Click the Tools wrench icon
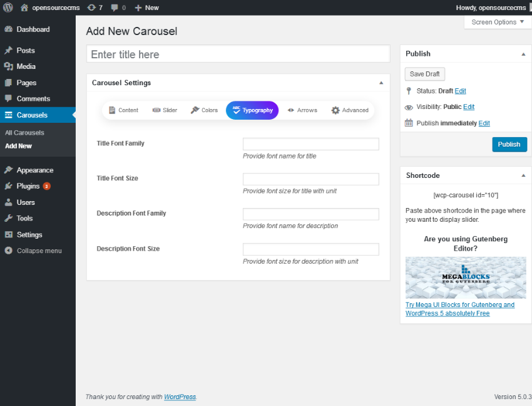This screenshot has width=532, height=406. [9, 218]
